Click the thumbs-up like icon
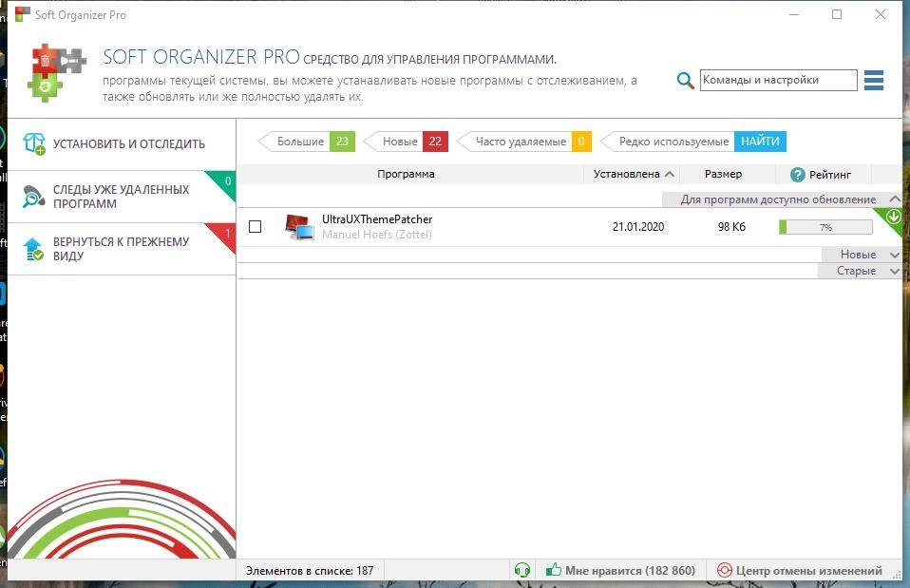Screen dimensions: 910x588 (554, 569)
